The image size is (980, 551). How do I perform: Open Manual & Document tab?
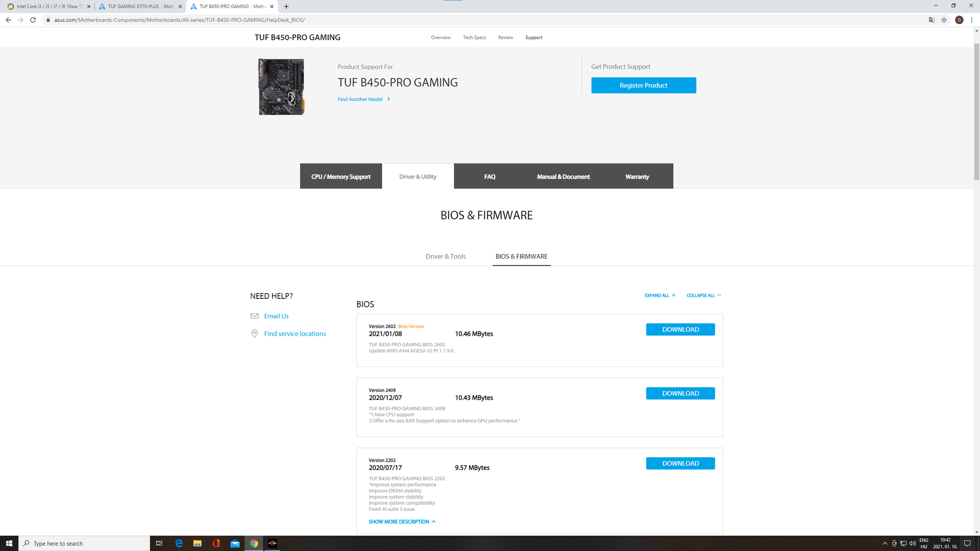(563, 176)
